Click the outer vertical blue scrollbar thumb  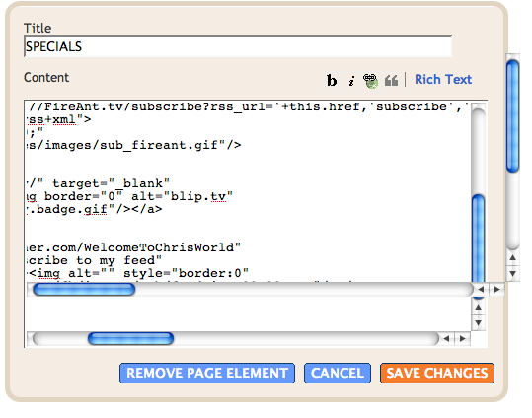click(512, 116)
